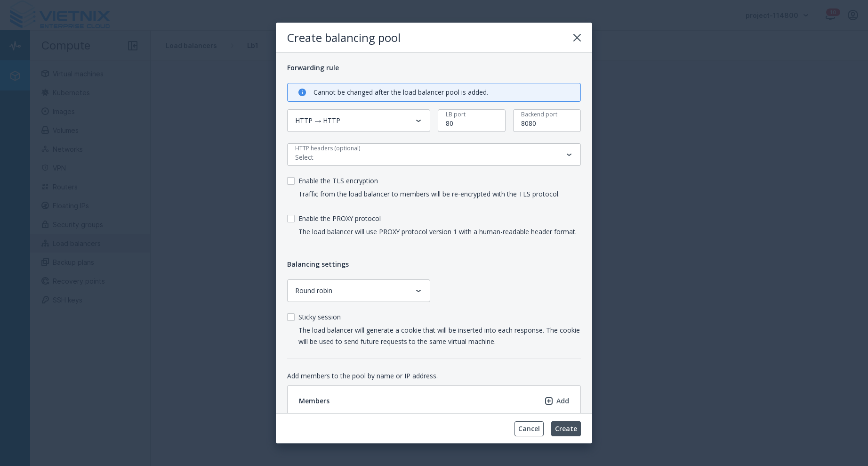
Task: Click the Backend port input field
Action: (x=547, y=123)
